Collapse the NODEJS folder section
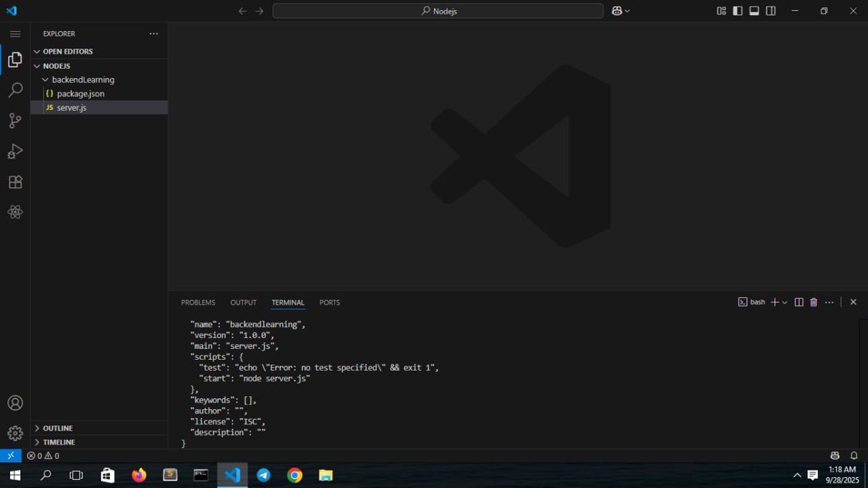The image size is (868, 488). [x=99, y=66]
